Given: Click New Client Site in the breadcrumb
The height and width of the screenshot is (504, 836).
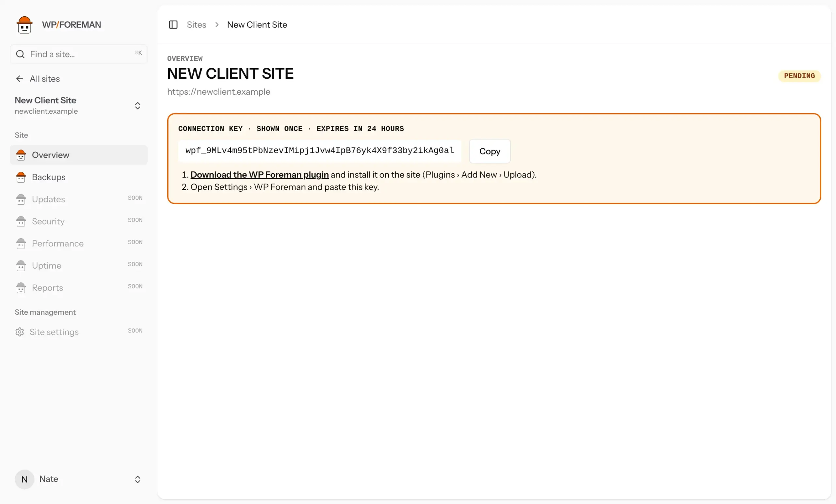Looking at the screenshot, I should [x=257, y=25].
